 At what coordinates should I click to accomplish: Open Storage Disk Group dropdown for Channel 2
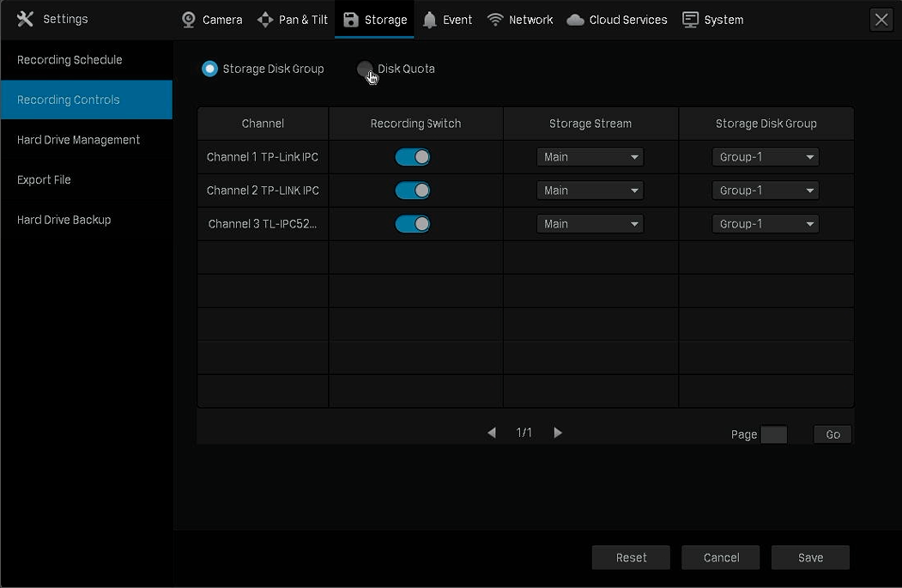click(x=766, y=191)
